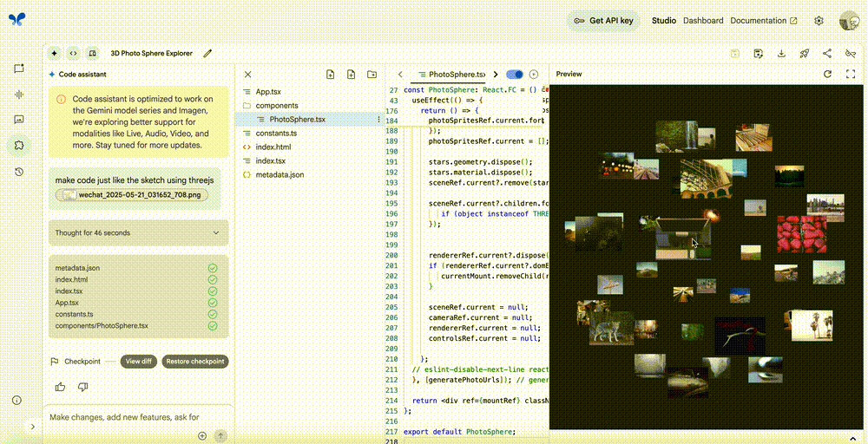Reload the preview with the refresh icon
The width and height of the screenshot is (868, 444).
point(827,75)
